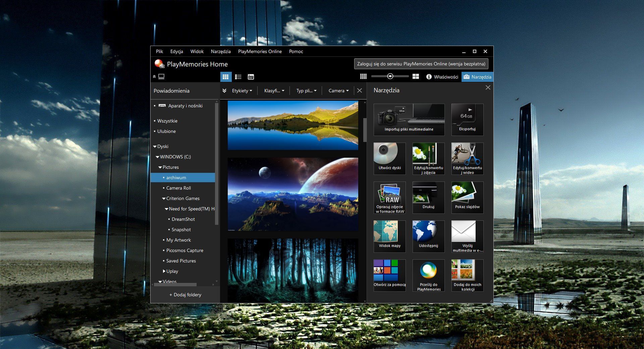This screenshot has width=644, height=349.
Task: Toggle the Właściwości panel
Action: tap(442, 77)
